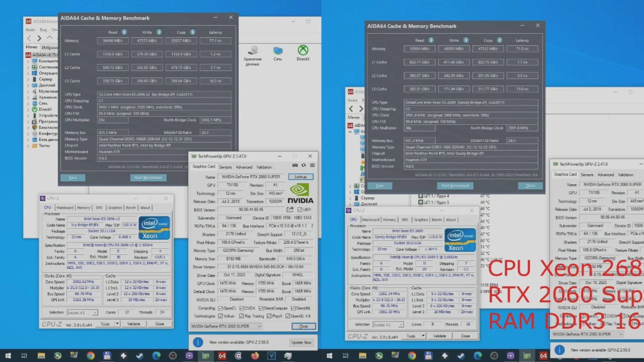Image resolution: width=644 pixels, height=362 pixels.
Task: Click the Copy info icon in the E5-2696 v2 benchmark window
Action: [193, 32]
